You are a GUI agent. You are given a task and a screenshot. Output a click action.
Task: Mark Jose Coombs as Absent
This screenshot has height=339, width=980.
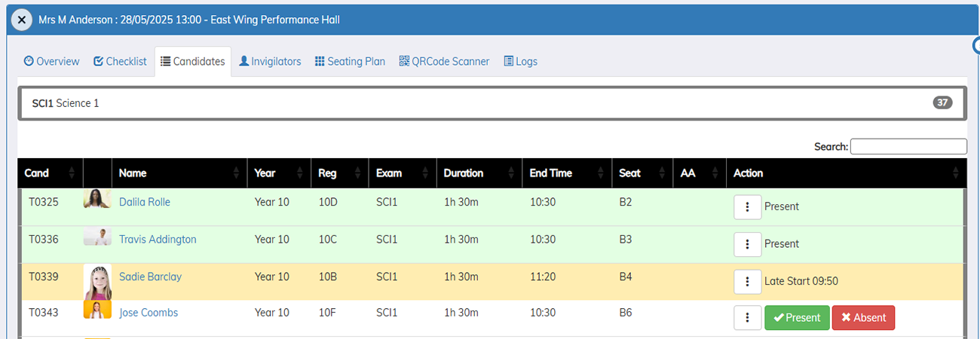(x=863, y=318)
